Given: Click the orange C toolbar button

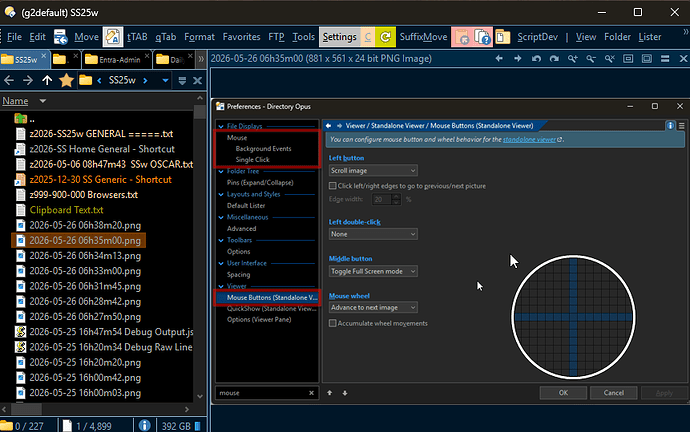Looking at the screenshot, I should coord(367,37).
